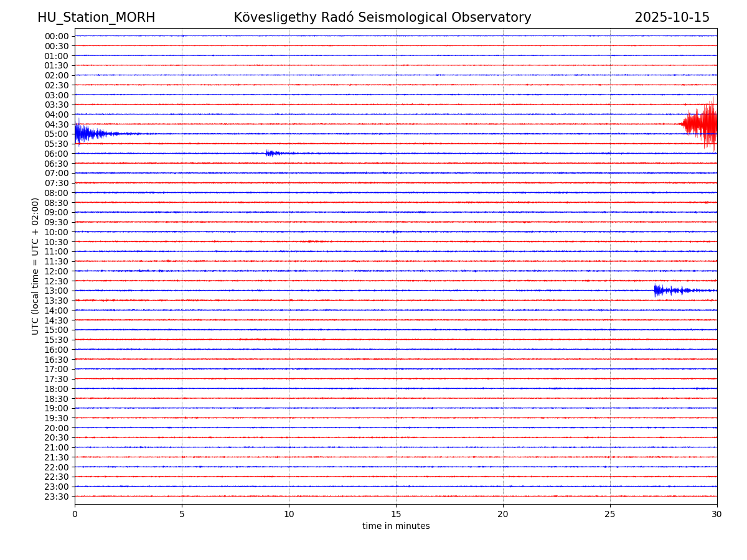Select the 12:00 row label
Image resolution: width=747 pixels, height=560 pixels.
(x=57, y=271)
